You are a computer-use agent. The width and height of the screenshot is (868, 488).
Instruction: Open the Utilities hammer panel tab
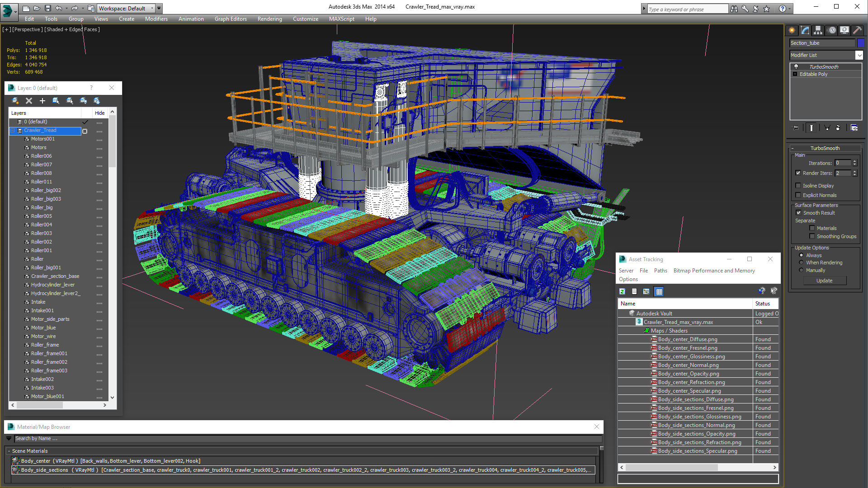click(857, 30)
